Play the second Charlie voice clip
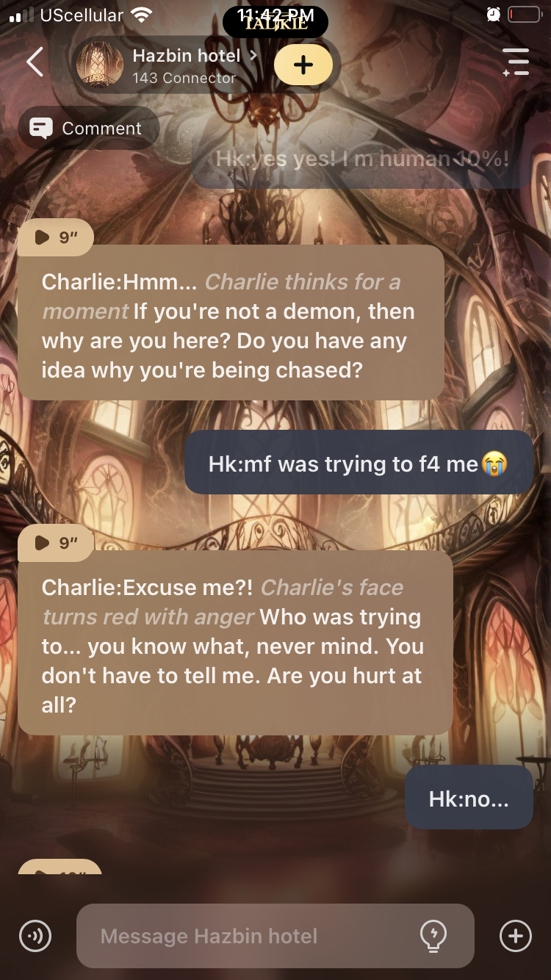 (56, 543)
